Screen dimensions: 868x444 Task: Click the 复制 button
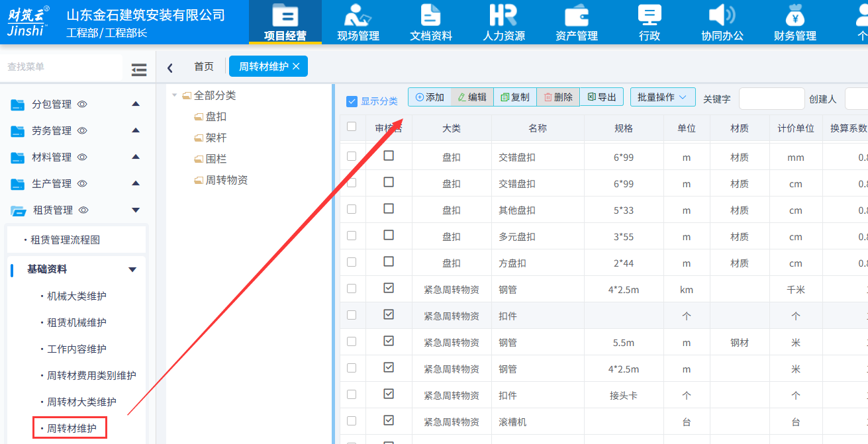pyautogui.click(x=515, y=97)
